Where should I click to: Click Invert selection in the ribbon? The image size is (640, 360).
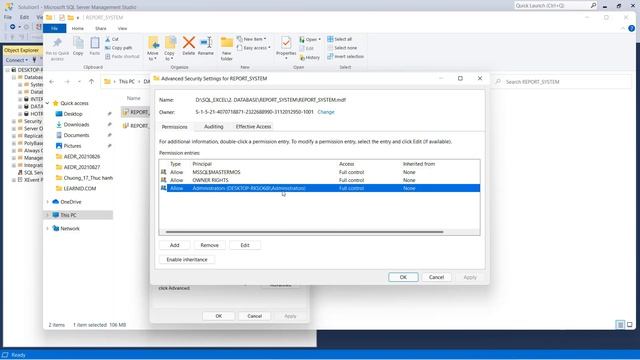pyautogui.click(x=345, y=56)
